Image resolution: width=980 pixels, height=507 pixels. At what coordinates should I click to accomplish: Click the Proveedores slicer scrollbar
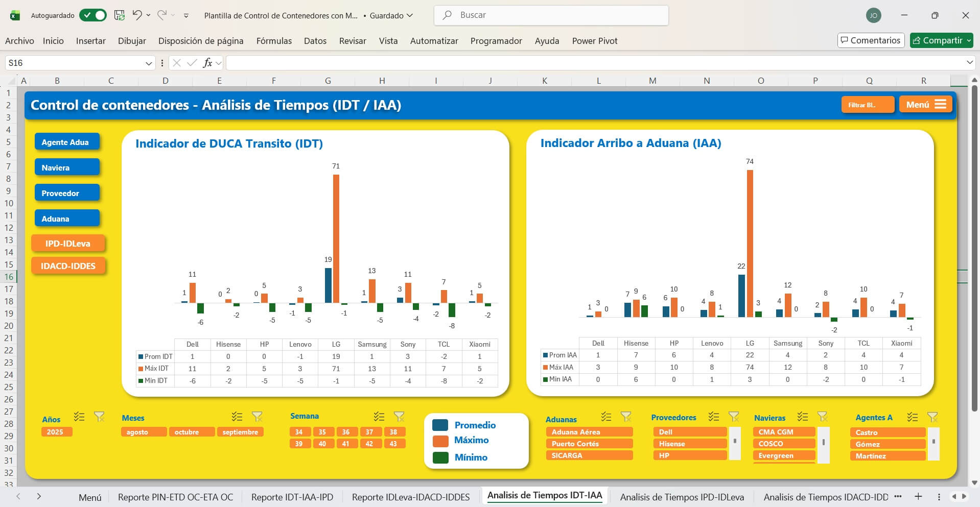(x=735, y=444)
